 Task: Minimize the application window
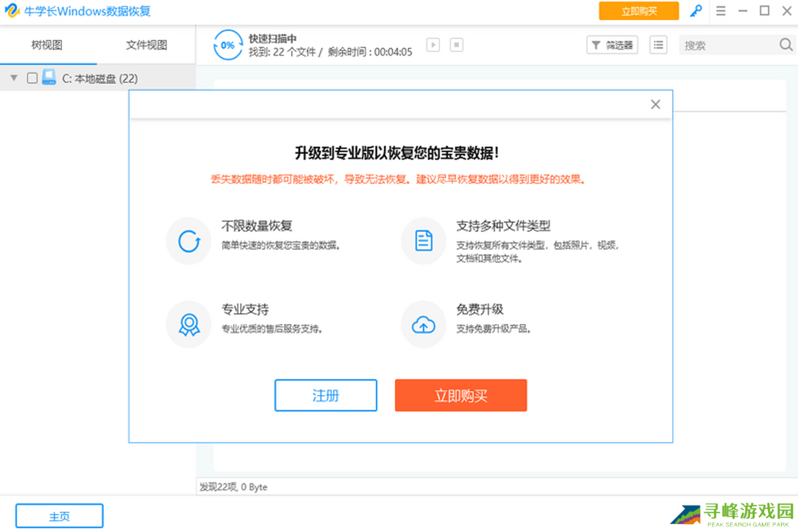coord(743,11)
